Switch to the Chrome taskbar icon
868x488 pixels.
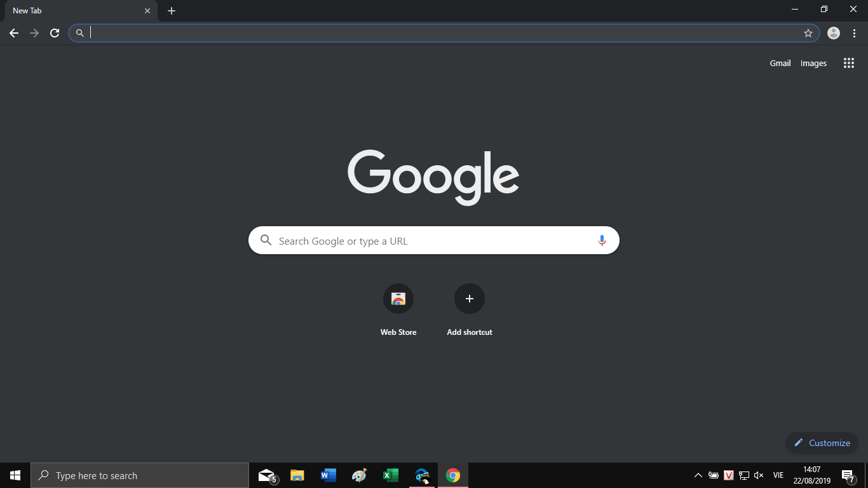pyautogui.click(x=453, y=475)
